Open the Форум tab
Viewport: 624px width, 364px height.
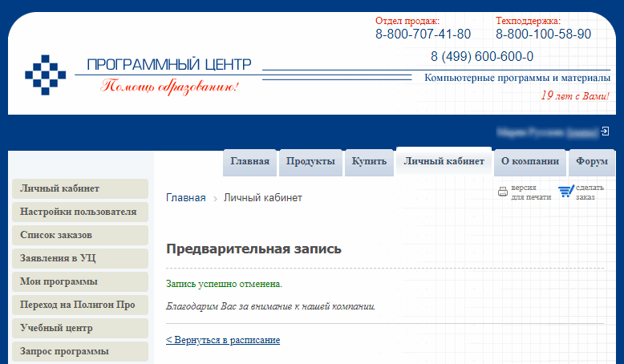592,161
